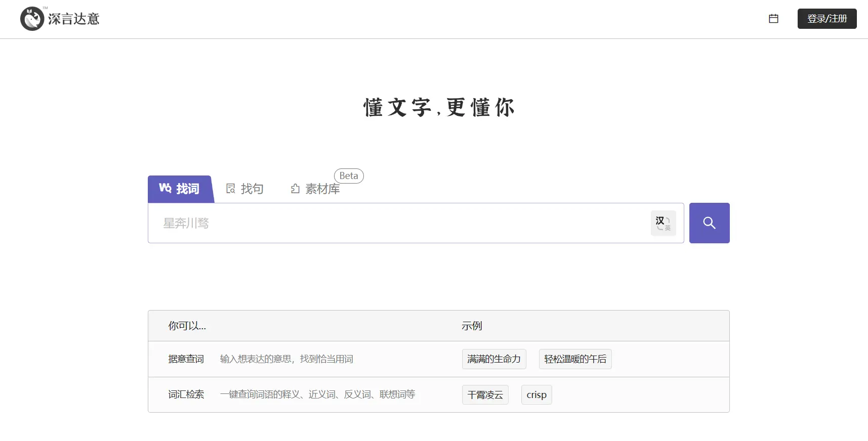Open the 素材库 tab
The height and width of the screenshot is (441, 868).
point(315,189)
